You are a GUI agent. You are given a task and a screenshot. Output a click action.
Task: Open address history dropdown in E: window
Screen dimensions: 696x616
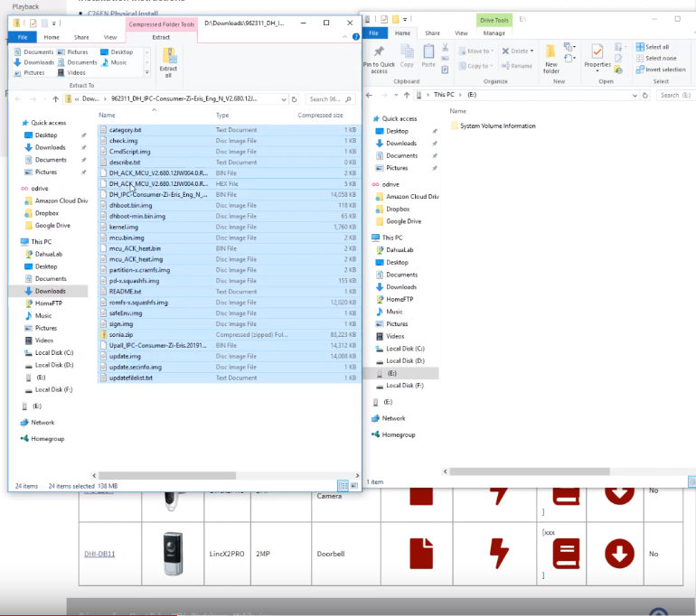click(x=635, y=95)
